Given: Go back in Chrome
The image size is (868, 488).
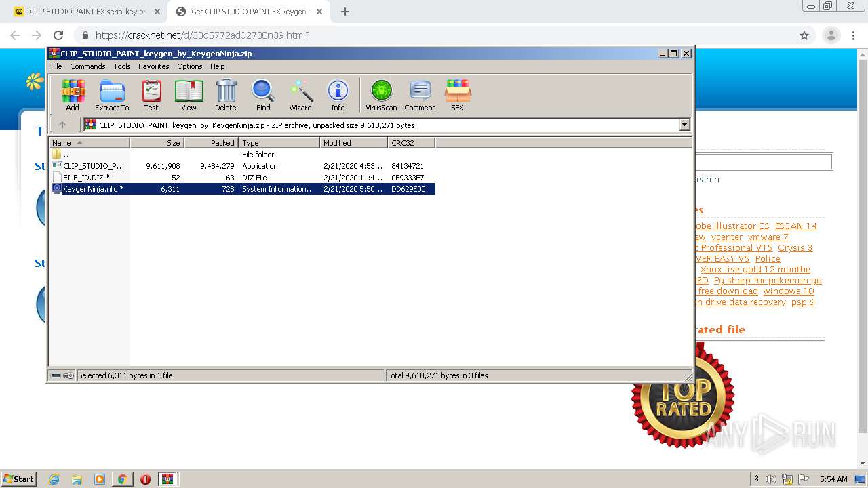Looking at the screenshot, I should [15, 35].
